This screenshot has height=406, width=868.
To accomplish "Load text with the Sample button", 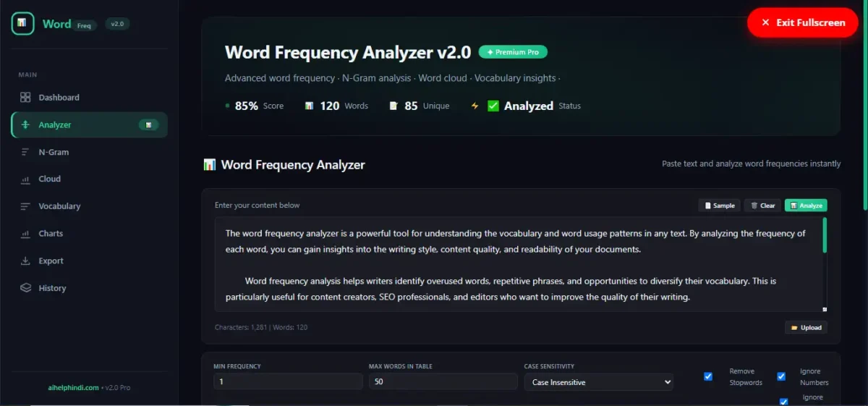I will [x=719, y=206].
